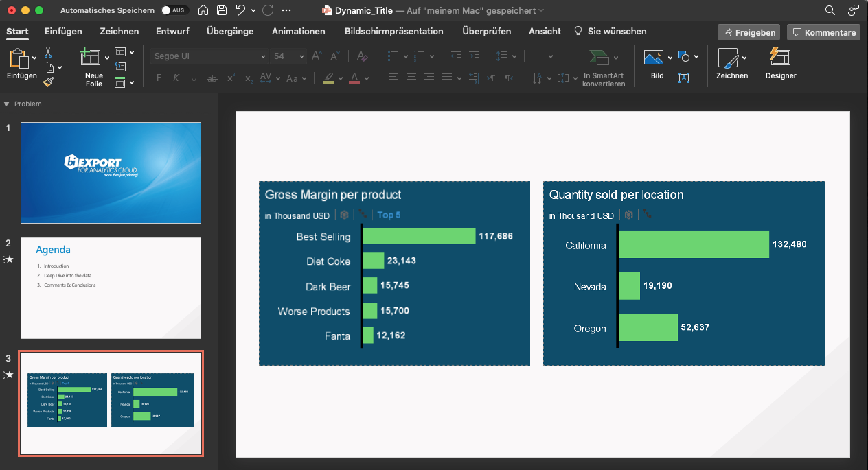This screenshot has width=868, height=470.
Task: Collapse the Problem section triangle
Action: point(7,104)
